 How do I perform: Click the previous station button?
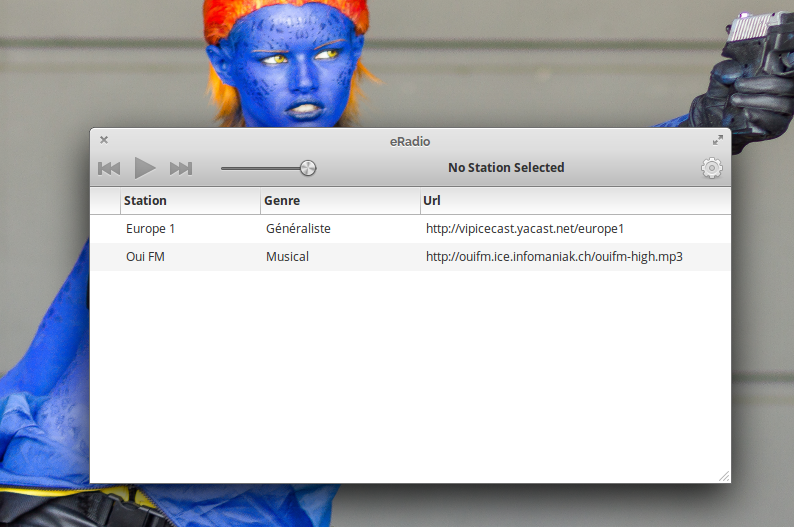pos(109,168)
